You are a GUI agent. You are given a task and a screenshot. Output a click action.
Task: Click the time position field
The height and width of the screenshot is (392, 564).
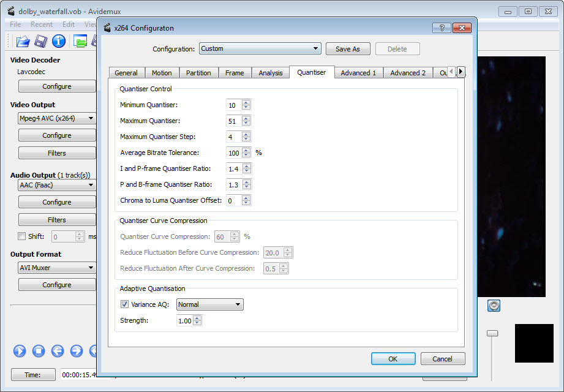[79, 374]
